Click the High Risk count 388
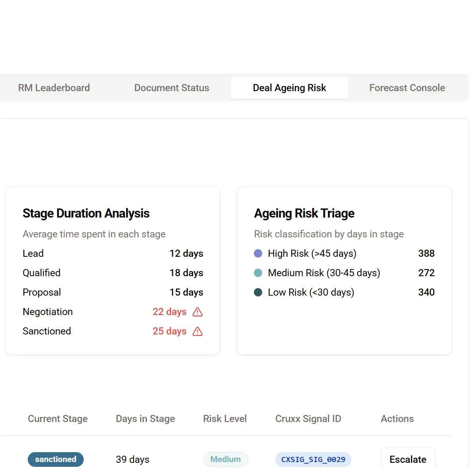The height and width of the screenshot is (468, 476). (426, 254)
